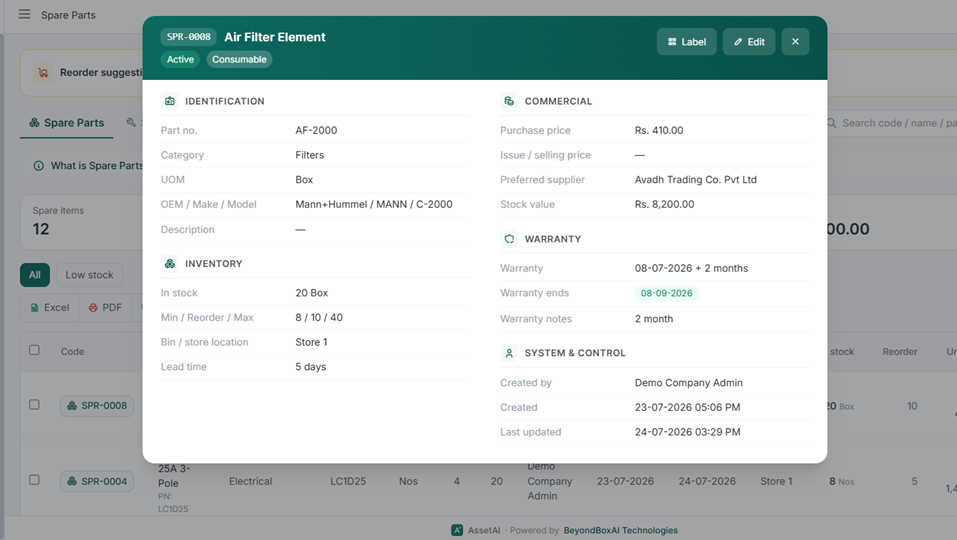Screen dimensions: 957x540
Task: Click preferred supplier Avadh Trading Co. Pvt Ltd
Action: coord(695,179)
